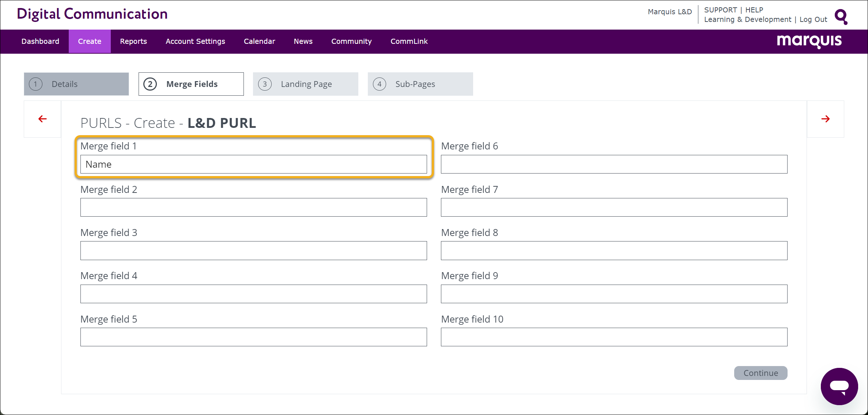This screenshot has height=415, width=868.
Task: Focus the Merge field 3 input
Action: click(x=253, y=251)
